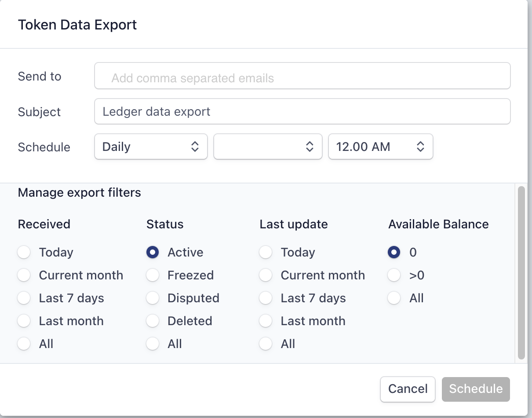Select >0 under Available Balance
The width and height of the screenshot is (532, 418).
394,275
